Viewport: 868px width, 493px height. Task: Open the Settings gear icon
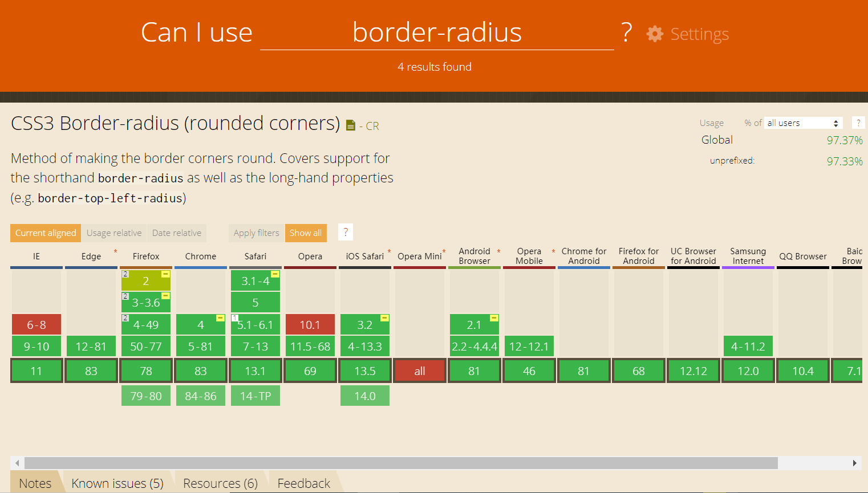point(655,34)
